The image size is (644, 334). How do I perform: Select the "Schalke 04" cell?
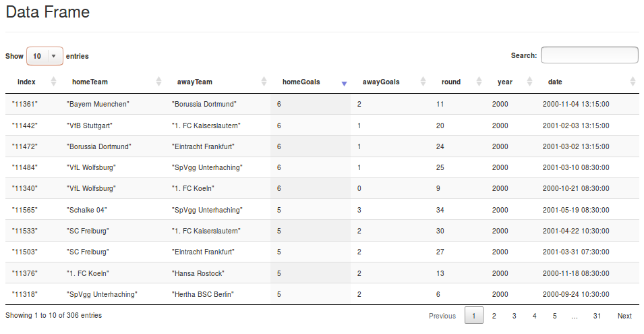click(87, 210)
